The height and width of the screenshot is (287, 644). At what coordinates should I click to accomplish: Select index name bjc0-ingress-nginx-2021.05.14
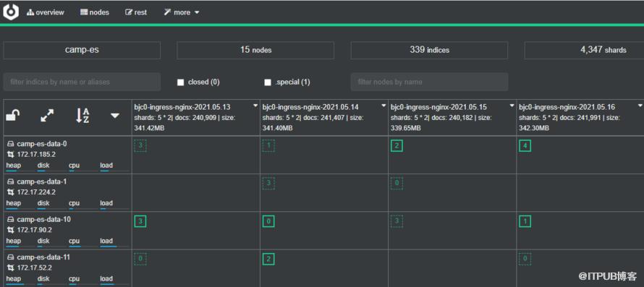pos(310,107)
